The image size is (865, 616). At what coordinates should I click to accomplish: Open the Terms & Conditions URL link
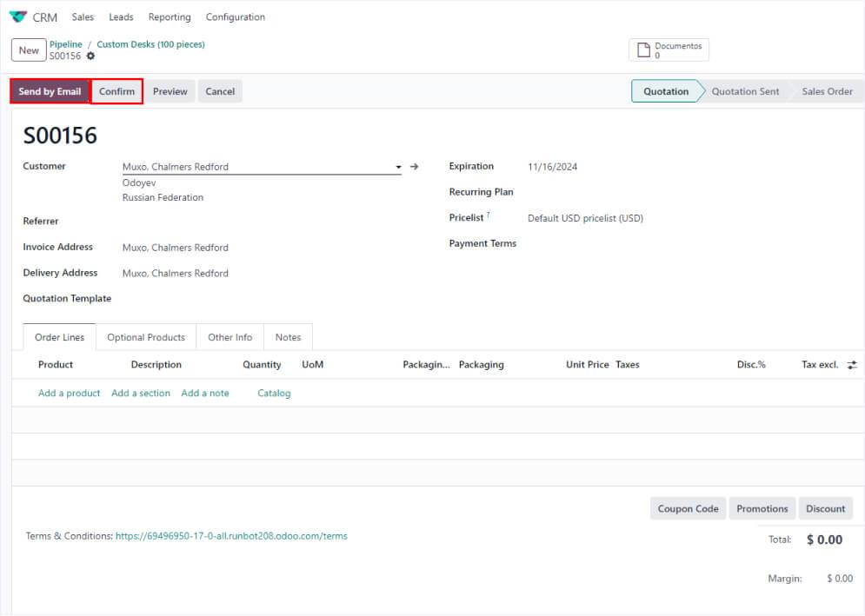(x=231, y=536)
